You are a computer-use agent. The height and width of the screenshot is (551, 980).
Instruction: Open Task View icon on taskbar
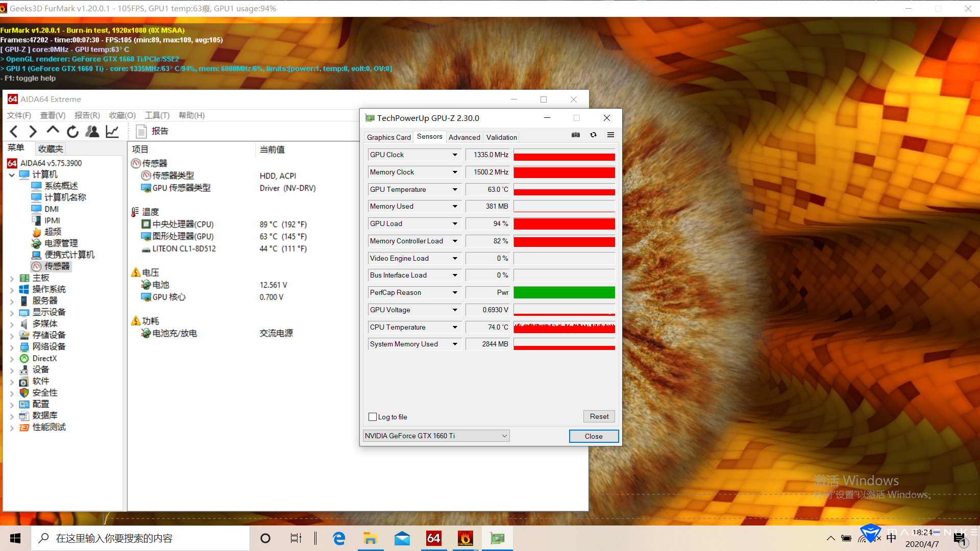pos(296,538)
